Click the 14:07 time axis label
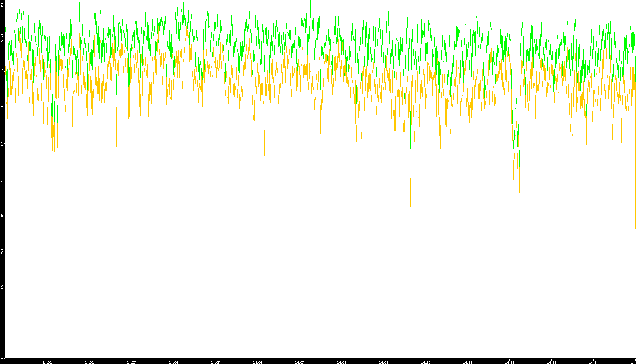 pyautogui.click(x=299, y=362)
